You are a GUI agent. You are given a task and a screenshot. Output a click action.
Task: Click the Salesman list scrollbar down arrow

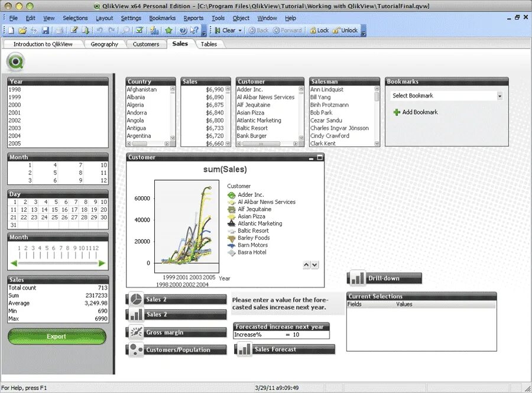coord(377,144)
